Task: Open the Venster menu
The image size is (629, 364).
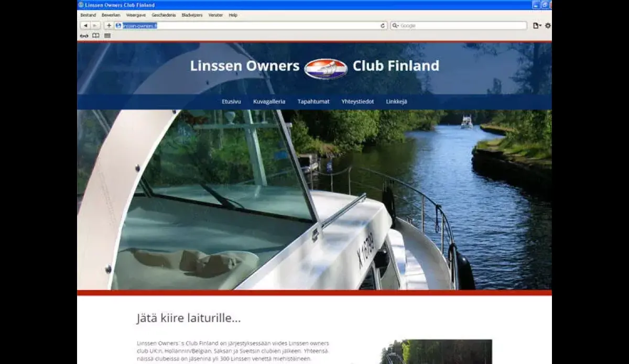Action: point(216,15)
